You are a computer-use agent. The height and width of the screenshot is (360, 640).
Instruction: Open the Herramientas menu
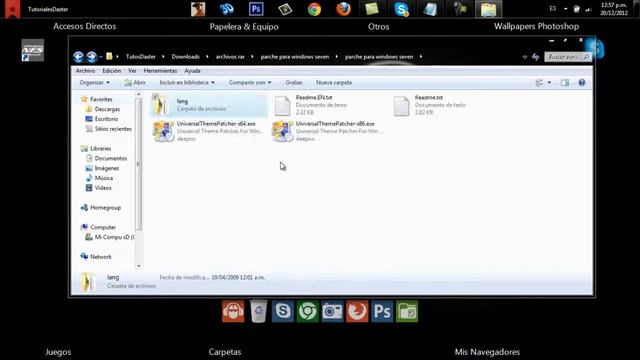(x=160, y=71)
